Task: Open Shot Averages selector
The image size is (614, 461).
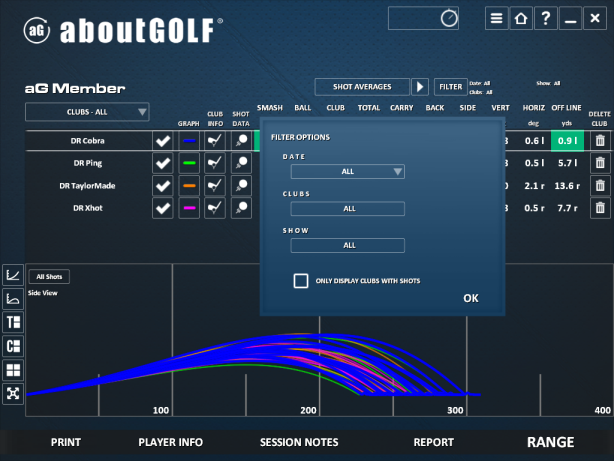Action: 362,87
